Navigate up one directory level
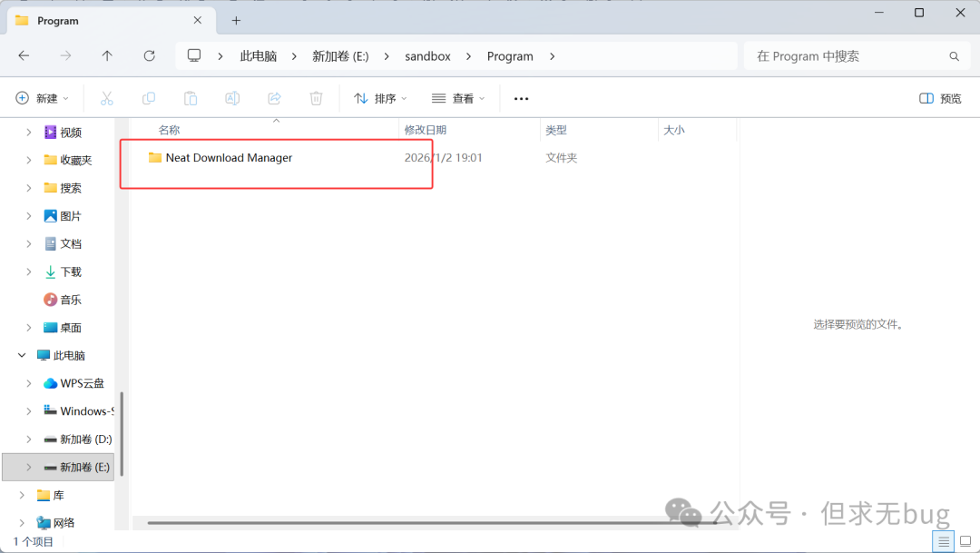 107,56
